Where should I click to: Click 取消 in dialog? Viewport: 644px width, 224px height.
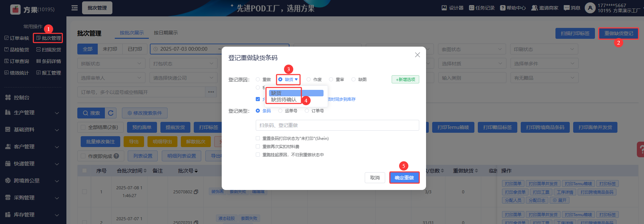pos(375,178)
